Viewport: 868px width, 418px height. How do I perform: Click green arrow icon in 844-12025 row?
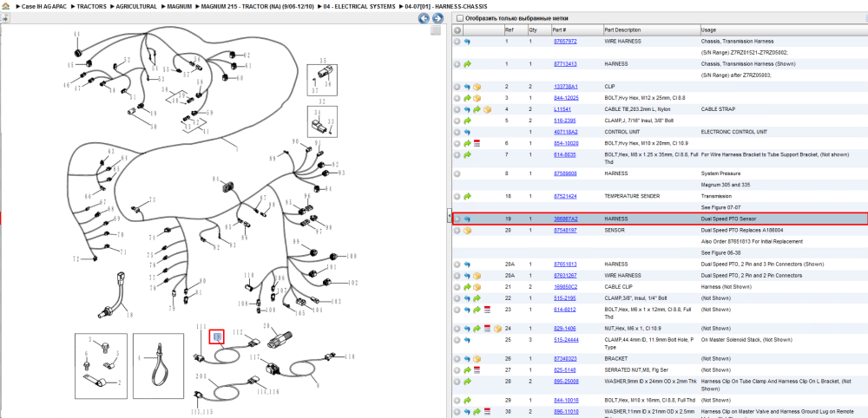pos(467,98)
